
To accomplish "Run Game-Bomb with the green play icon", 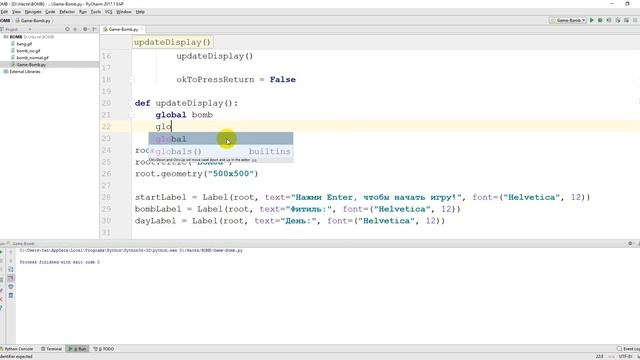I will 592,20.
